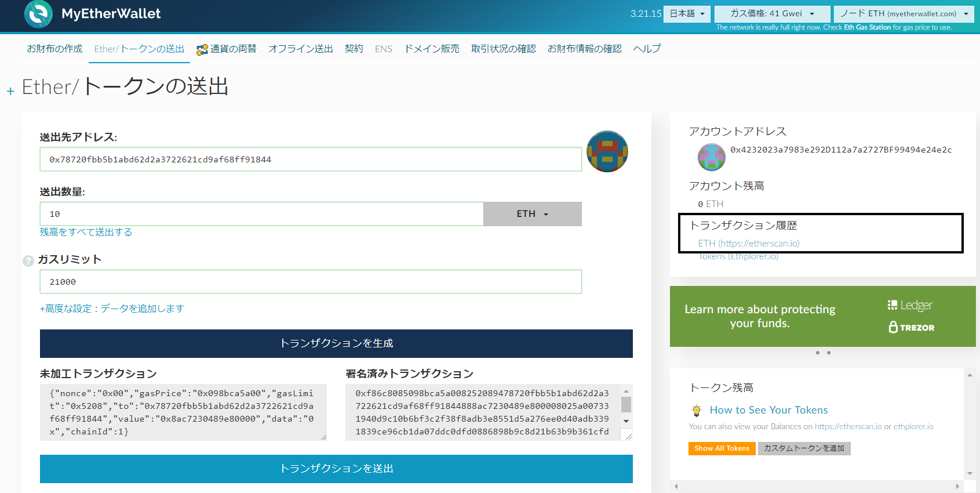Click the Eth Gas Station link
The height and width of the screenshot is (493, 980).
(867, 27)
